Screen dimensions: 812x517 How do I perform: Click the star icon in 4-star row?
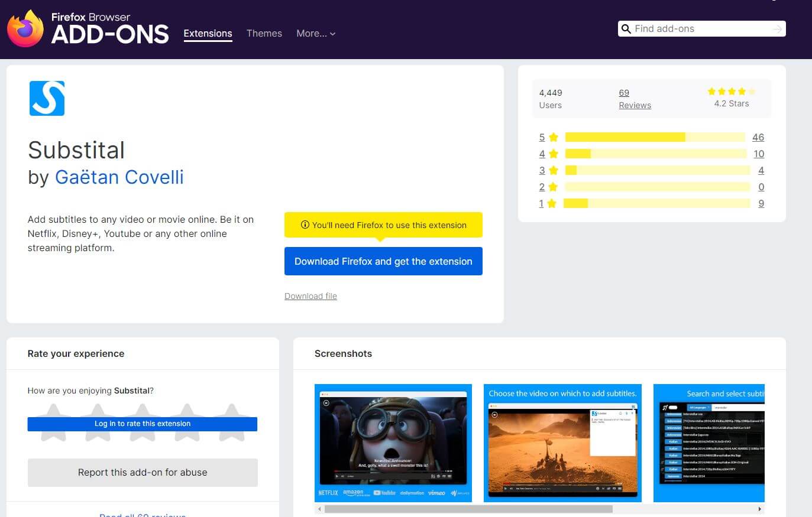click(x=554, y=154)
